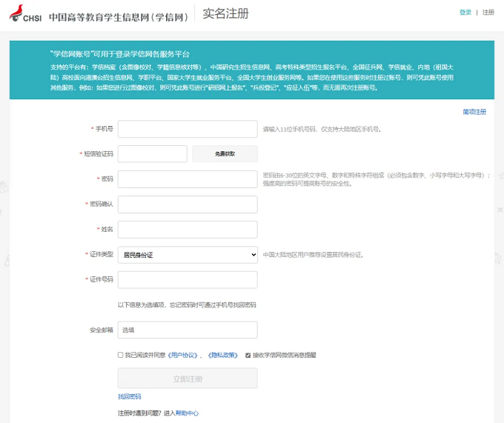Click the 立即注册 submit button
Screen dimensions: 504x423
[188, 379]
